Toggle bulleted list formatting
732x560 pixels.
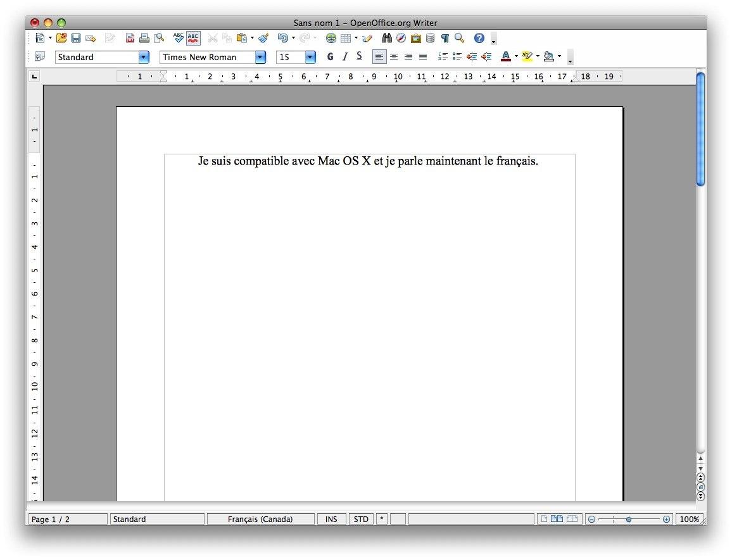coord(457,57)
